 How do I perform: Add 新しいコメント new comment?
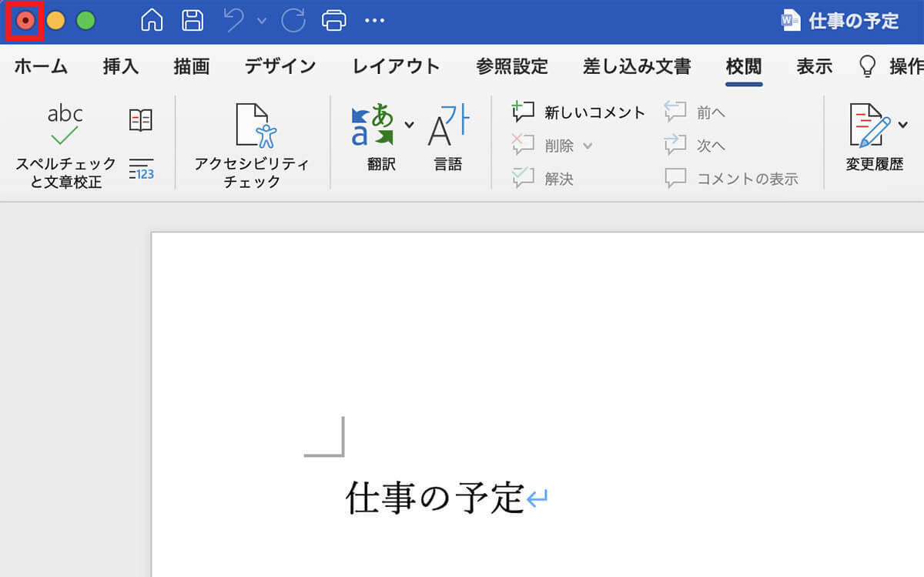tap(579, 112)
